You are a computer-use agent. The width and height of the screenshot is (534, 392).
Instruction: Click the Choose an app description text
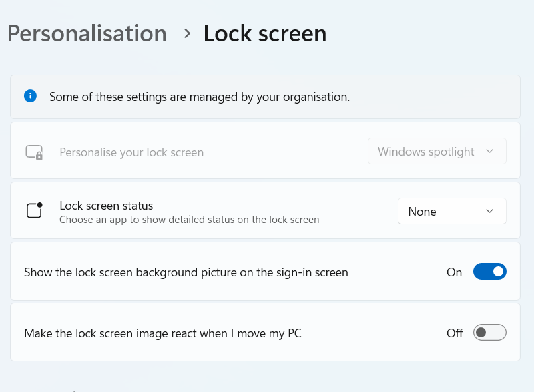pyautogui.click(x=190, y=219)
